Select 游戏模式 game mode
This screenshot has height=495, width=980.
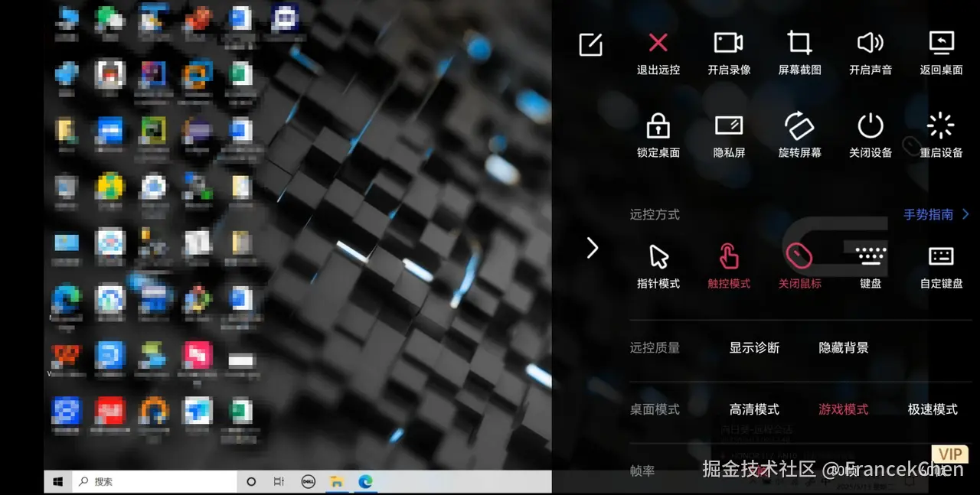point(844,409)
